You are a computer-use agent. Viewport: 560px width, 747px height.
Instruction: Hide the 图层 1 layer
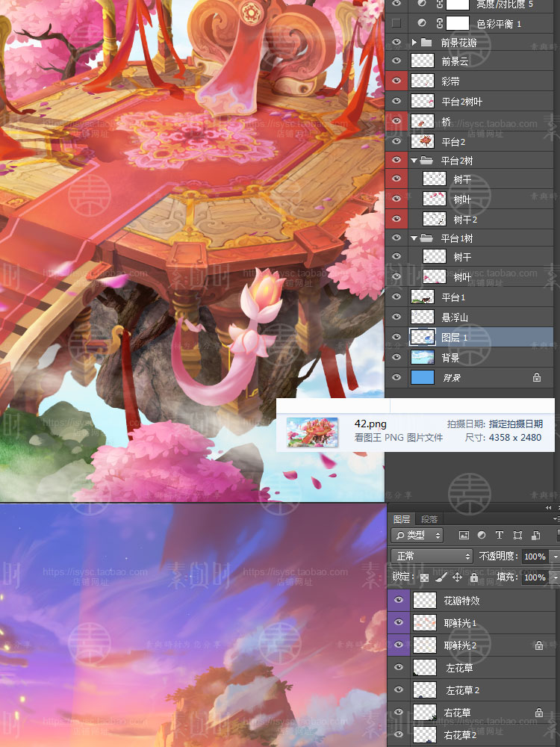pyautogui.click(x=396, y=337)
